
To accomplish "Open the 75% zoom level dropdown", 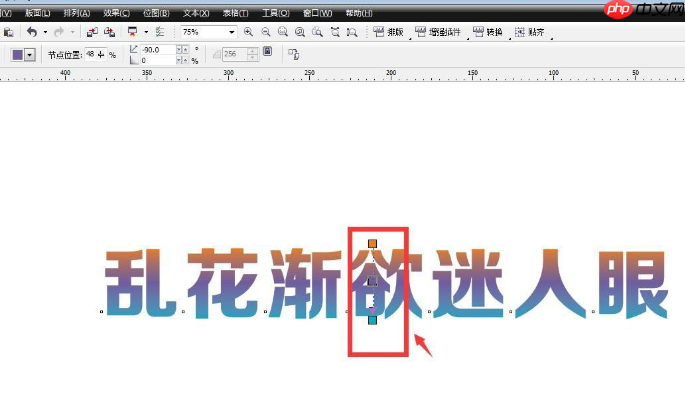I will tap(232, 32).
